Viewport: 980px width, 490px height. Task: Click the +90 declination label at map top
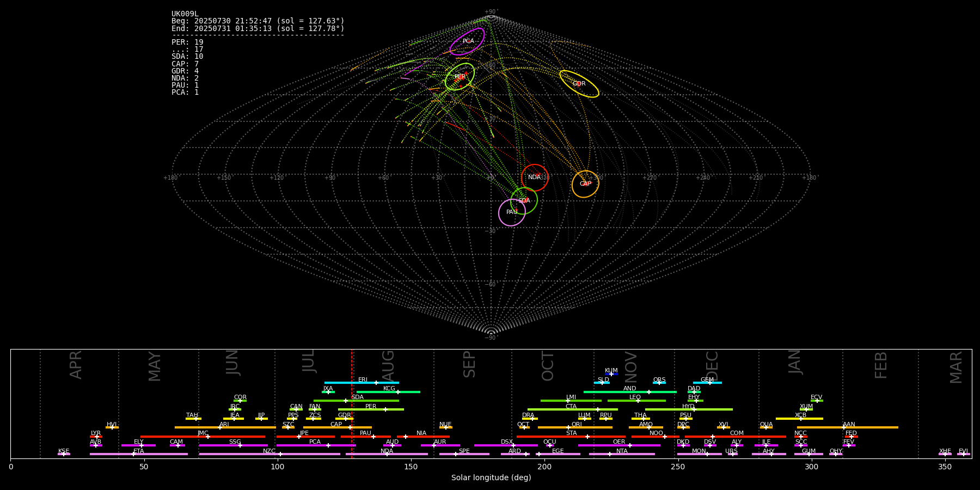coord(491,12)
